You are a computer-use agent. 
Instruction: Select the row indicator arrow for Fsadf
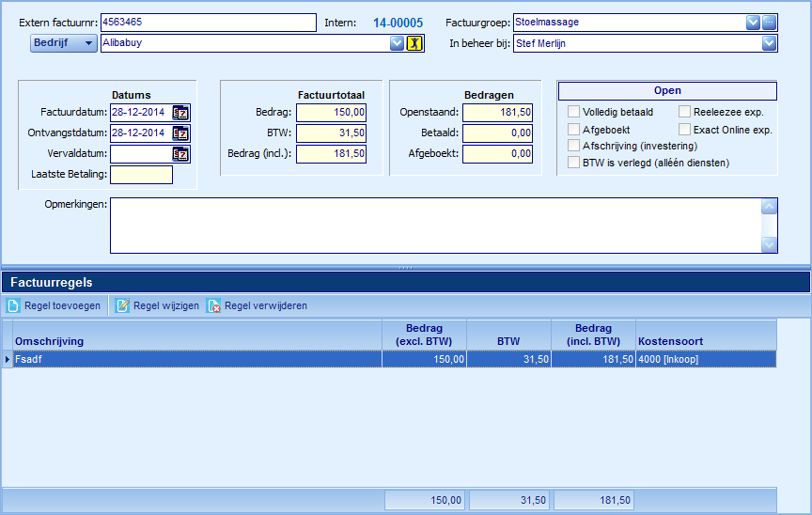click(x=8, y=359)
